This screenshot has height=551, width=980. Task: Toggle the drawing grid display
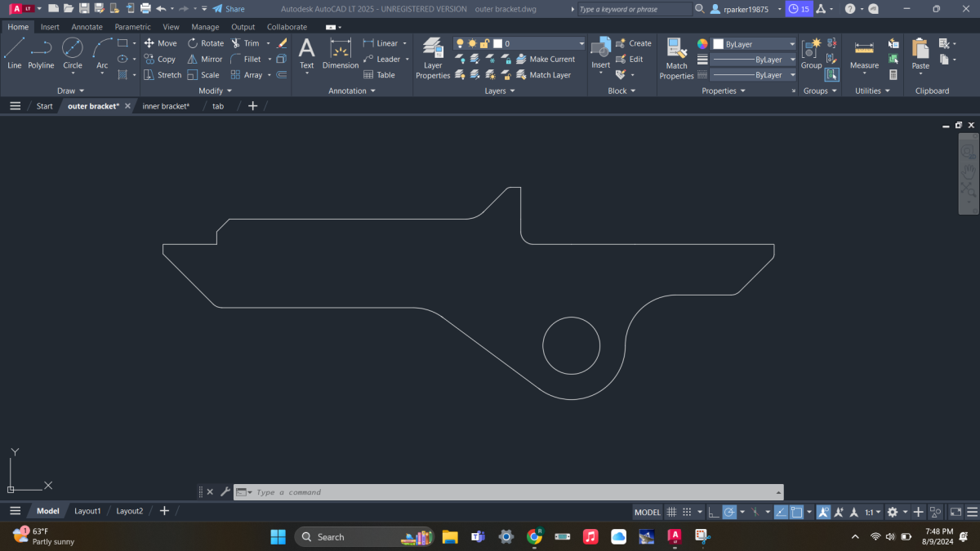click(x=671, y=512)
